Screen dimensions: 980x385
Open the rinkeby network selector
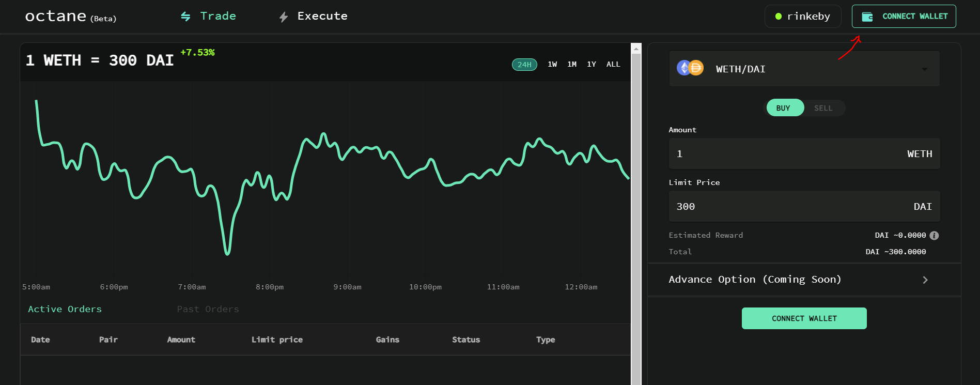tap(803, 17)
